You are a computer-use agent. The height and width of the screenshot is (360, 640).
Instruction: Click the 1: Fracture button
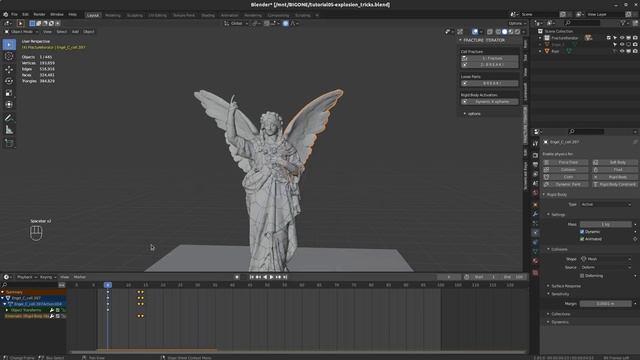pos(489,58)
